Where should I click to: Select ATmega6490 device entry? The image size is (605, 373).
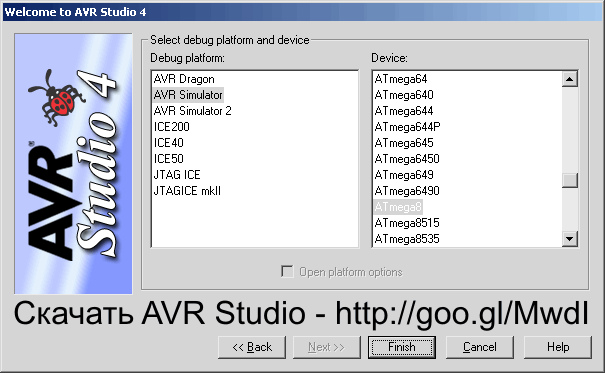coord(407,191)
